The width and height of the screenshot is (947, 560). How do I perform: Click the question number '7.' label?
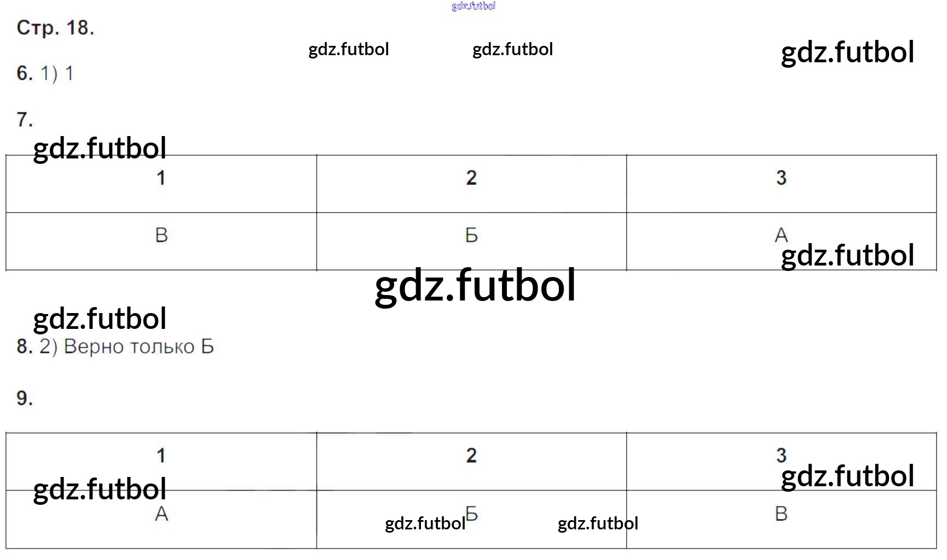pos(25,119)
